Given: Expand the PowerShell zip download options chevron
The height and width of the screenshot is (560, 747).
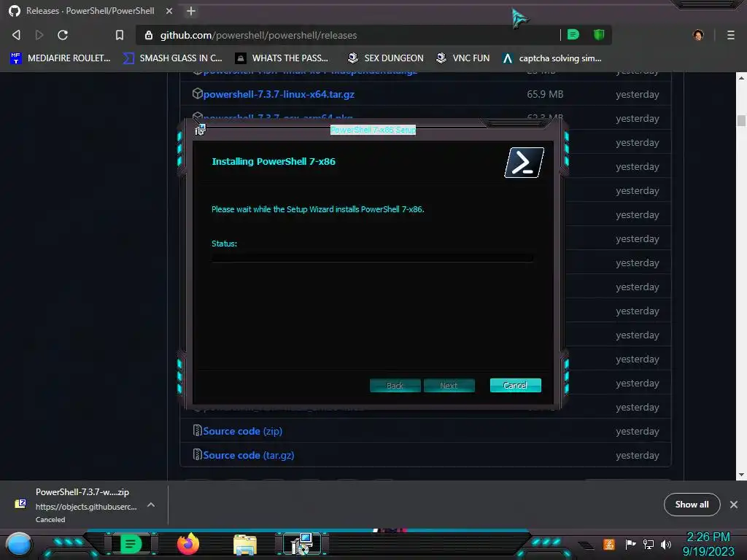Looking at the screenshot, I should [150, 505].
